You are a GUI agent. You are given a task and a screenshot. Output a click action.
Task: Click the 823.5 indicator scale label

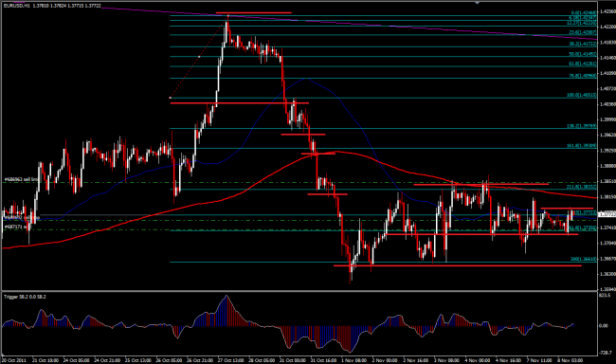pos(605,295)
